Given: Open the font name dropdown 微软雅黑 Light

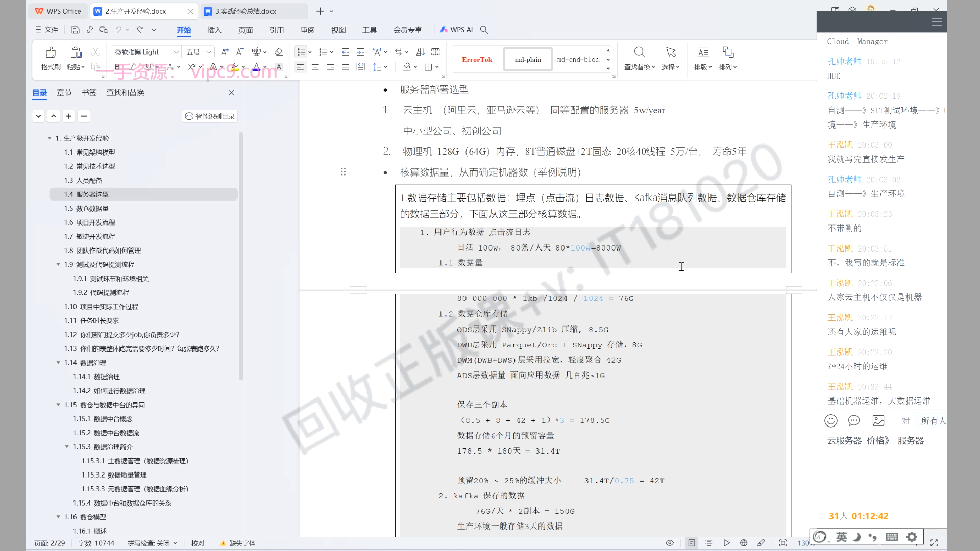Looking at the screenshot, I should click(176, 52).
